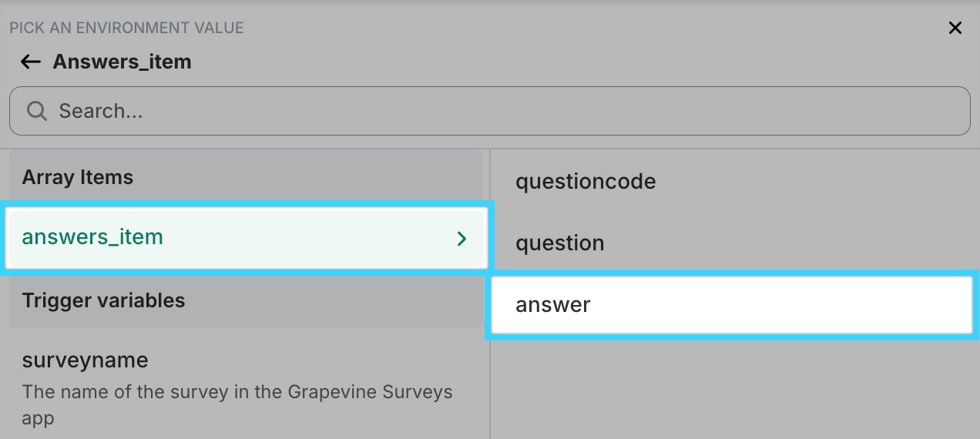Screen dimensions: 980x439
Task: Click the magnifying glass search icon
Action: pos(36,111)
